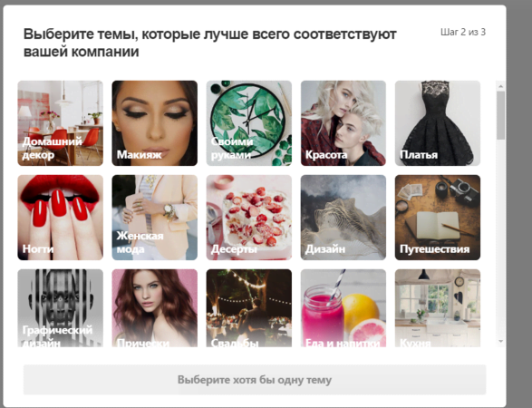Pick the Своими руками topic
This screenshot has height=408, width=532.
(249, 123)
